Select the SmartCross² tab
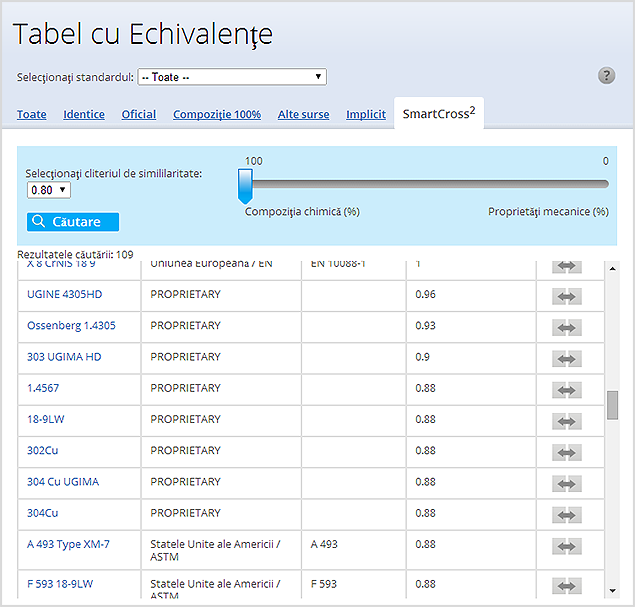Image resolution: width=635 pixels, height=607 pixels. tap(439, 113)
